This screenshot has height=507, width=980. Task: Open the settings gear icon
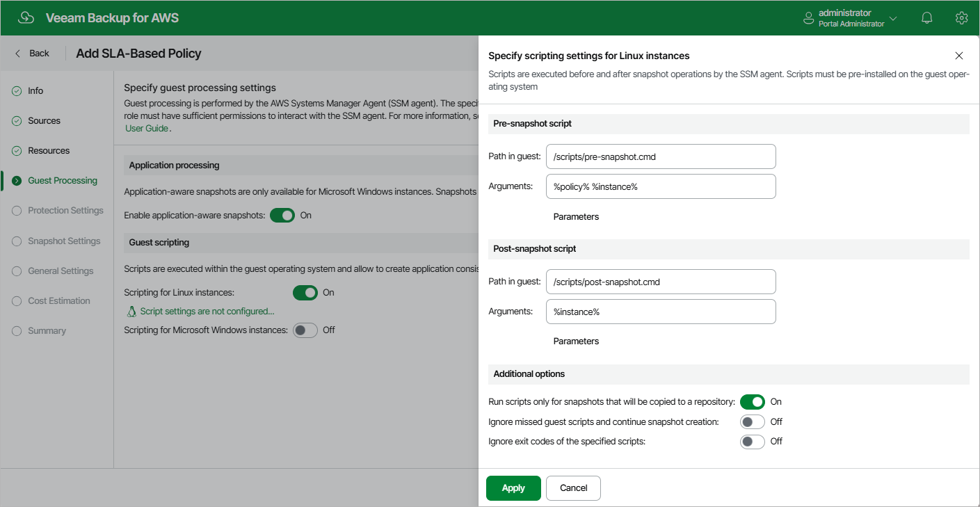[x=961, y=18]
